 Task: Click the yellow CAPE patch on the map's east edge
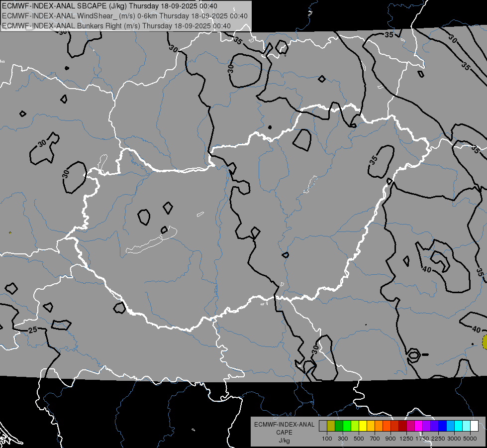click(x=485, y=342)
